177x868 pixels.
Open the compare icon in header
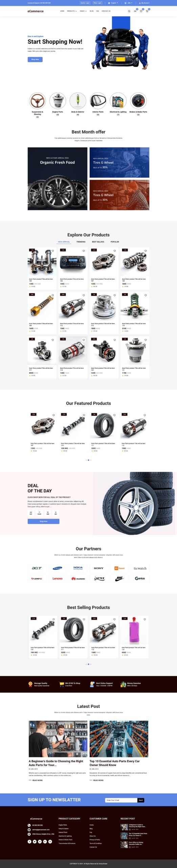pyautogui.click(x=135, y=11)
